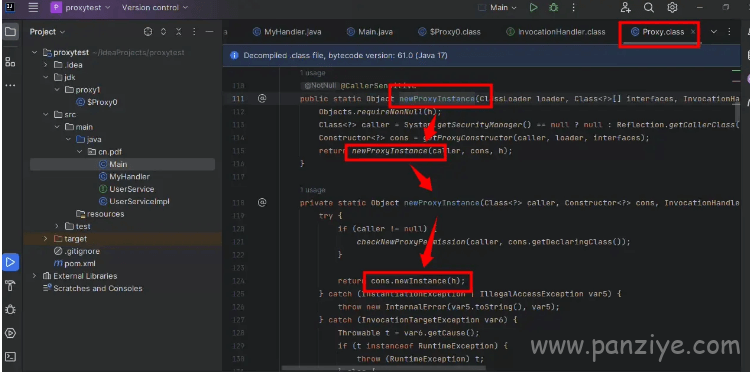The width and height of the screenshot is (750, 372).
Task: Show hidden editor tabs dropdown
Action: tap(714, 32)
